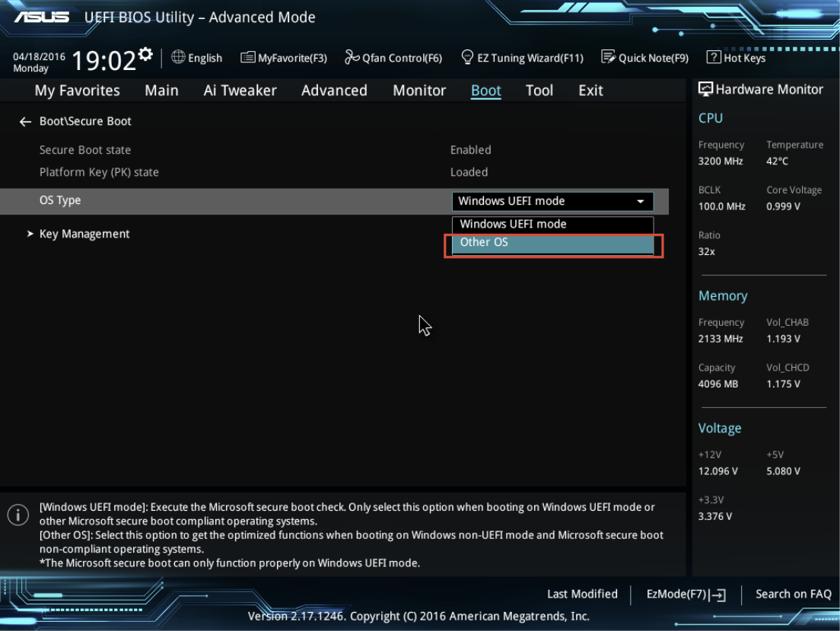Click the 42°C temperature value
Viewport: 840px width, 631px height.
(777, 161)
